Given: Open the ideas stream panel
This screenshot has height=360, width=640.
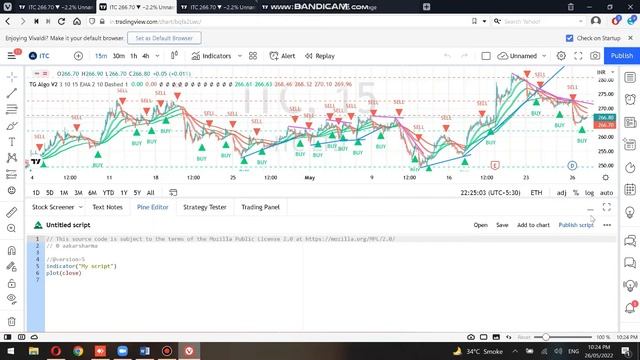Looking at the screenshot, I should (630, 285).
